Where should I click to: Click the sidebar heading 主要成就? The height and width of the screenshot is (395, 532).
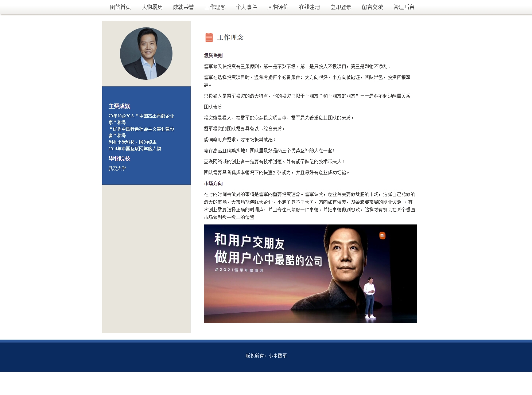coord(119,106)
